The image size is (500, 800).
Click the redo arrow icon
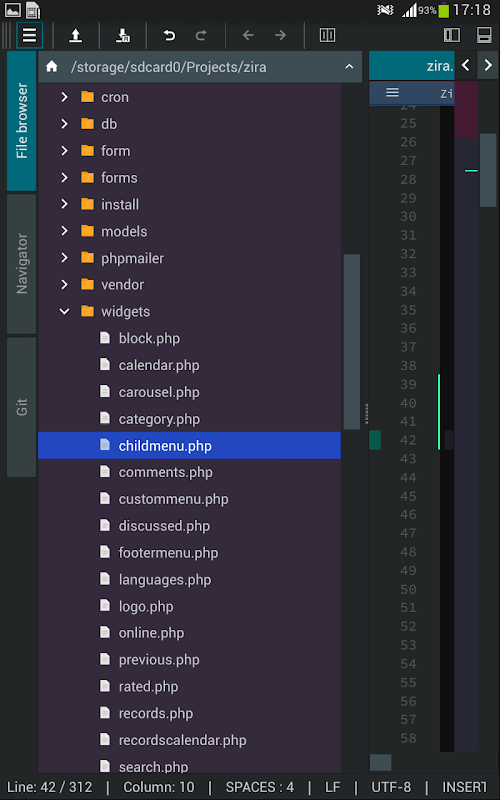pos(202,35)
